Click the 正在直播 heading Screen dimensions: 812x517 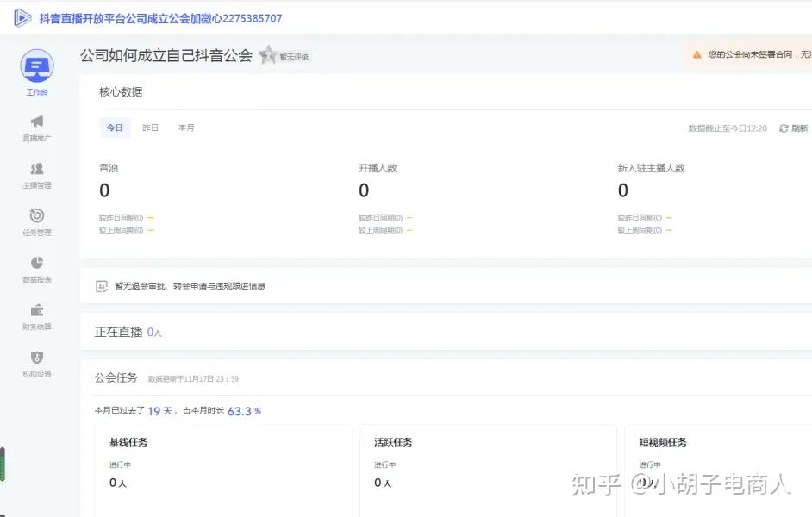click(x=119, y=333)
